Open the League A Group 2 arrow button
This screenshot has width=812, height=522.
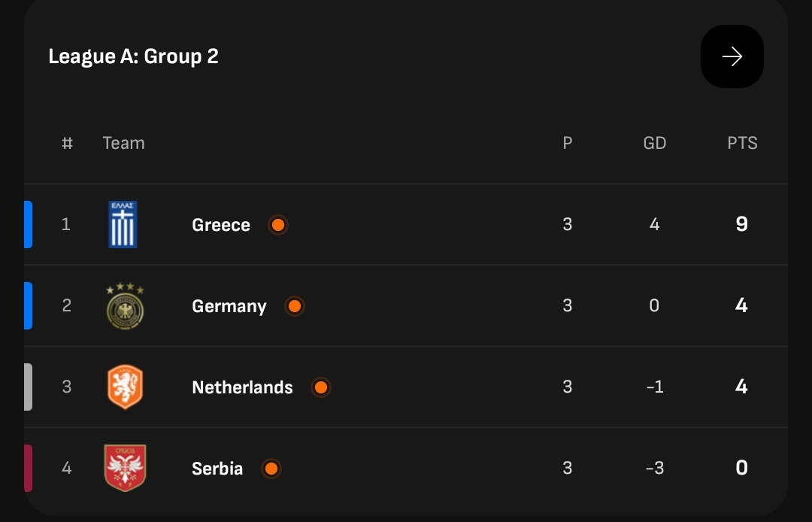732,56
